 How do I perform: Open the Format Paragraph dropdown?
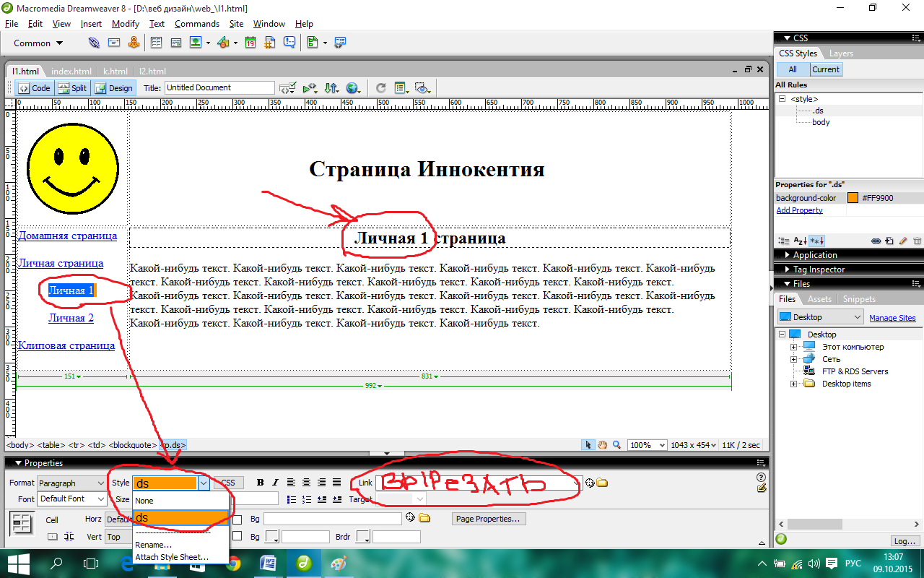[x=71, y=483]
